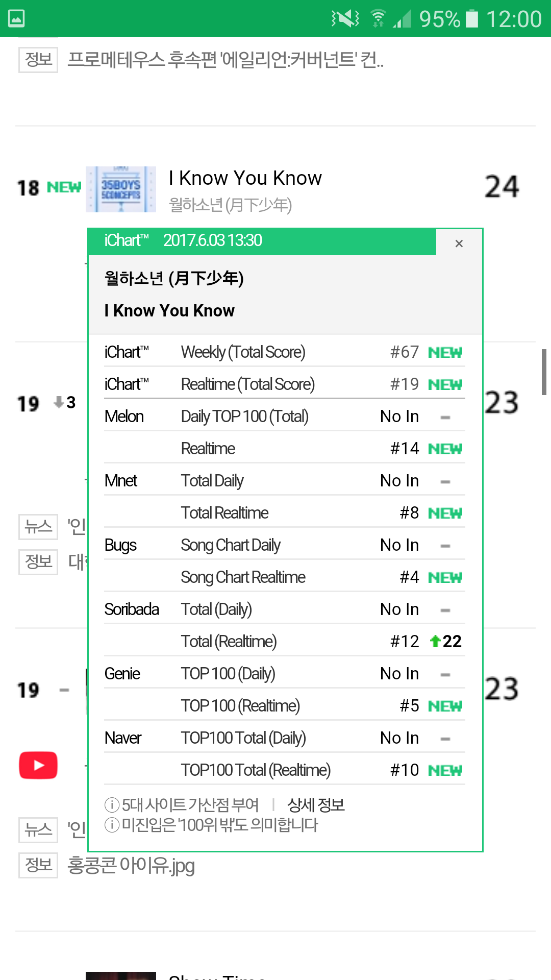Tap the red YouTube play icon
The image size is (551, 980).
pyautogui.click(x=38, y=765)
